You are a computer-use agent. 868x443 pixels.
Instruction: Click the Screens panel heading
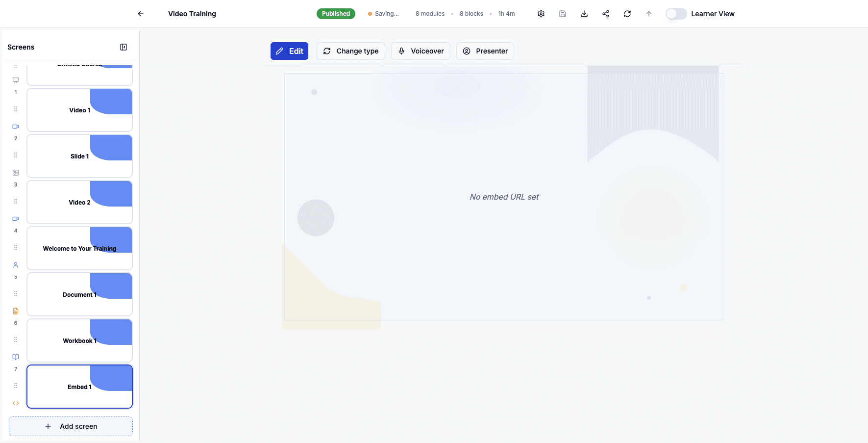(x=21, y=47)
